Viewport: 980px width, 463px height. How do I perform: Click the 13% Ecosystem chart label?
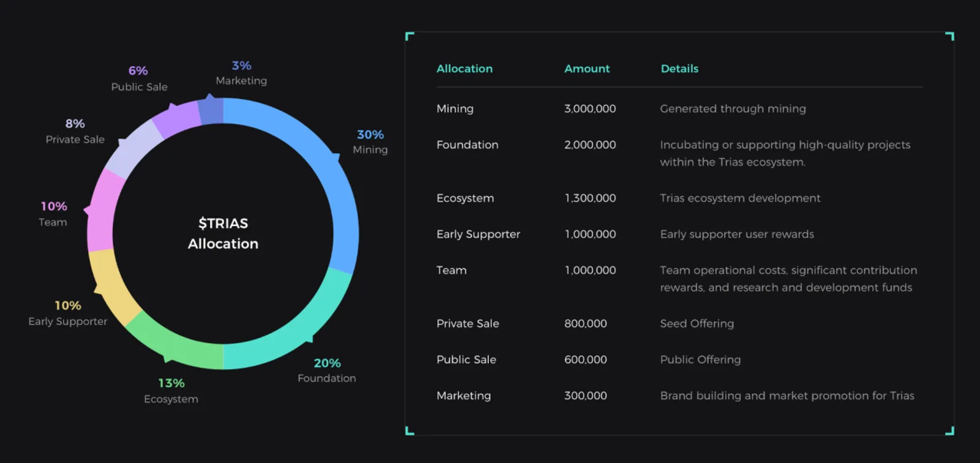click(x=171, y=391)
